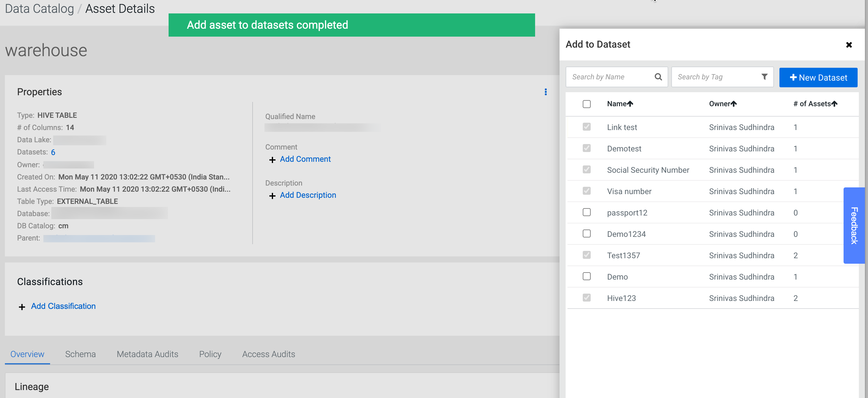Click the plus icon beside Add Comment
868x398 pixels.
[272, 160]
